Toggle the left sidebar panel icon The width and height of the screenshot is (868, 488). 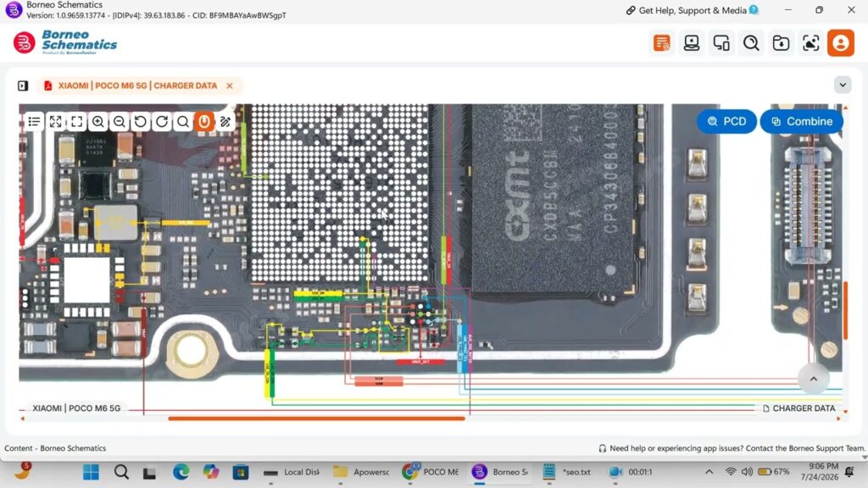click(x=23, y=86)
